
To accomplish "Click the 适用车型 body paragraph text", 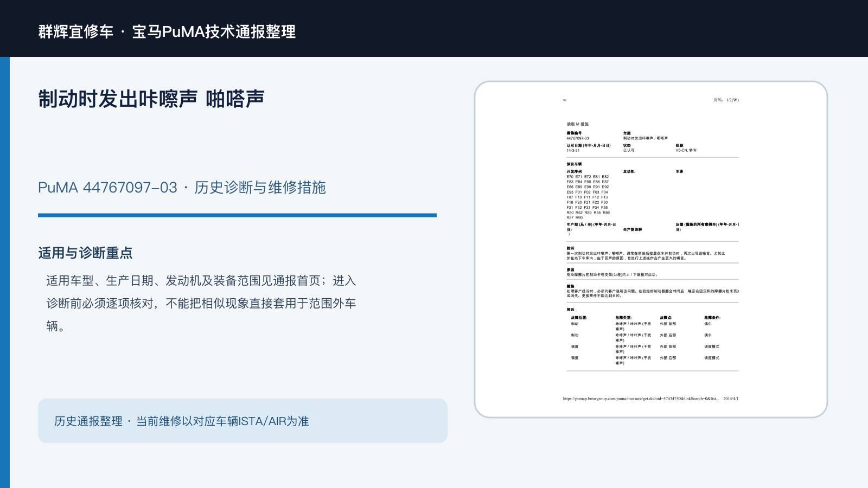I will pyautogui.click(x=201, y=303).
